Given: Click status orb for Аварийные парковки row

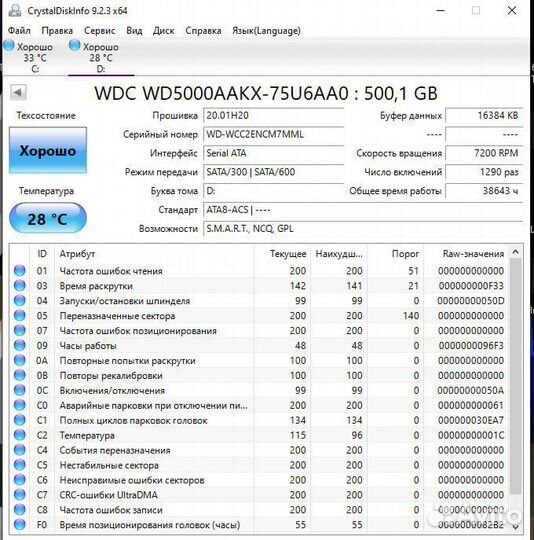Looking at the screenshot, I should point(20,405).
